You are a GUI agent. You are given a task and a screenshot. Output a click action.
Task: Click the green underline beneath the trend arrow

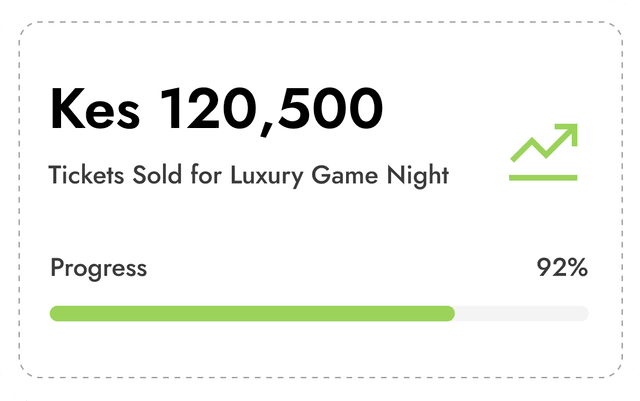coord(543,177)
